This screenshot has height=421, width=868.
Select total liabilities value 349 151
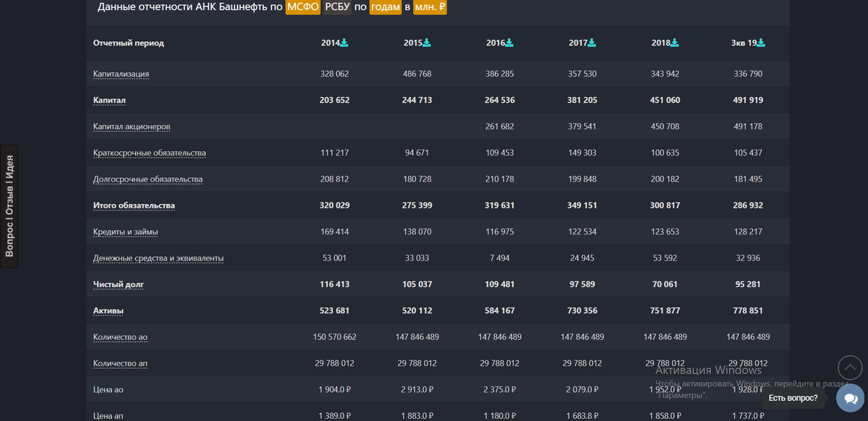[582, 205]
